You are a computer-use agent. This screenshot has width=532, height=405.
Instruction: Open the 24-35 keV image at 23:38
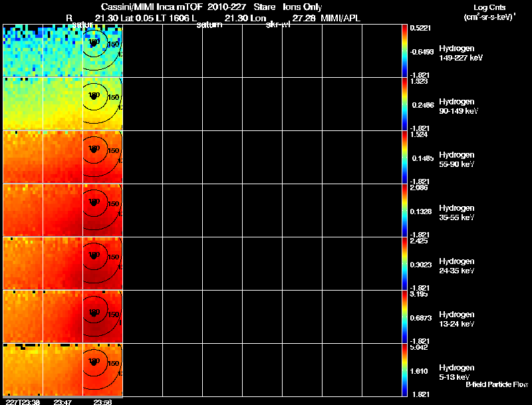(23, 263)
